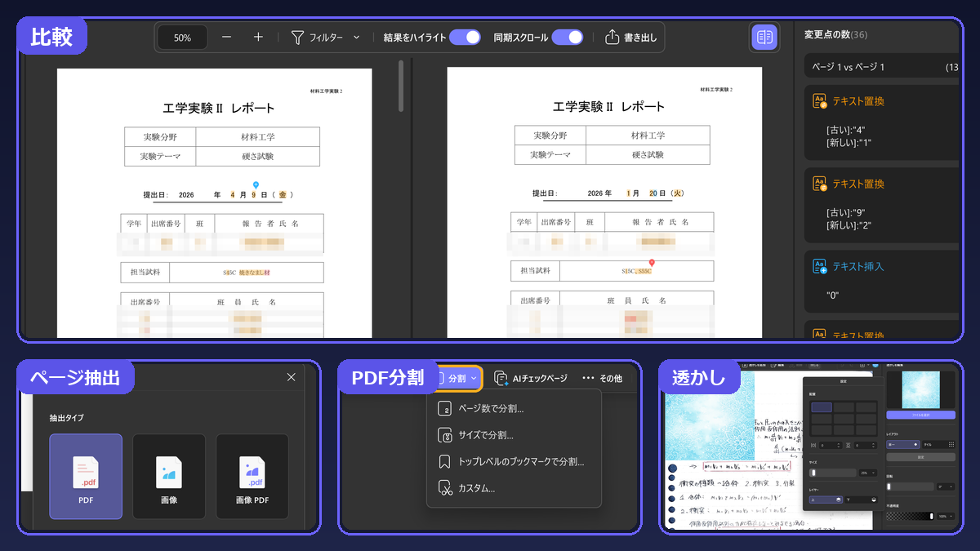Open the その他 three-dots icon

[588, 378]
